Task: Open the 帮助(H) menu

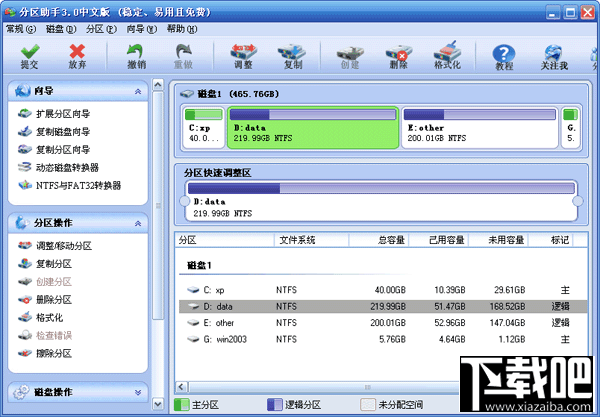Action: click(182, 29)
